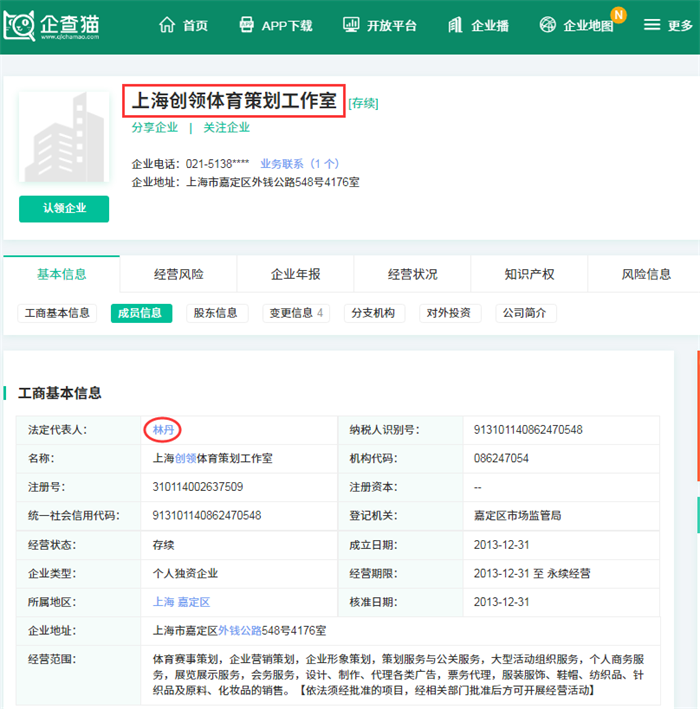The image size is (700, 709).
Task: Click 外钱公路 address link
Action: pyautogui.click(x=240, y=630)
